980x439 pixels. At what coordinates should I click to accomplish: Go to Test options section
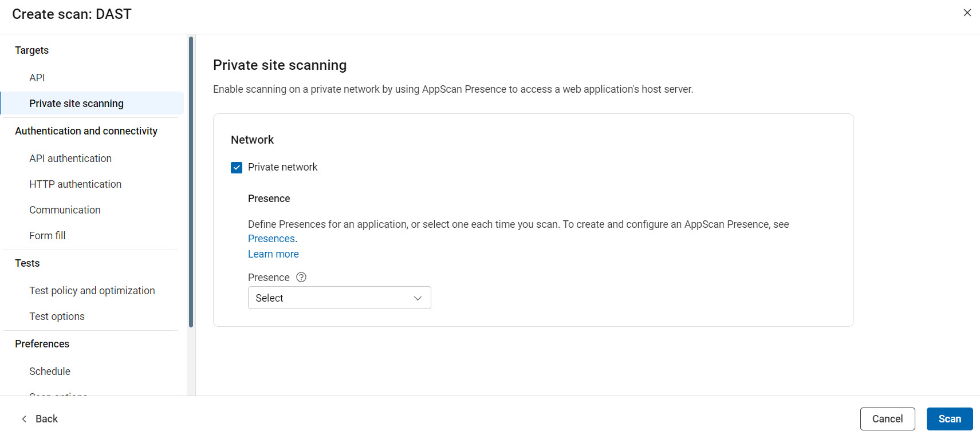57,316
